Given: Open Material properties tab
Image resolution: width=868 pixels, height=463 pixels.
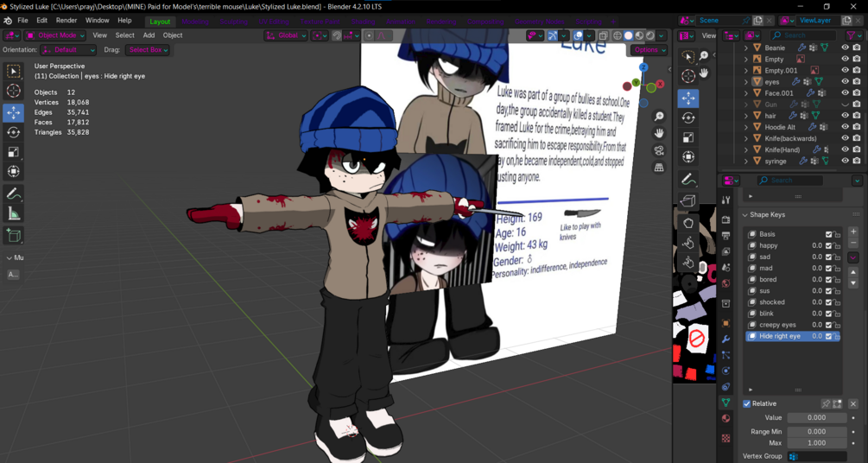Looking at the screenshot, I should [x=726, y=419].
